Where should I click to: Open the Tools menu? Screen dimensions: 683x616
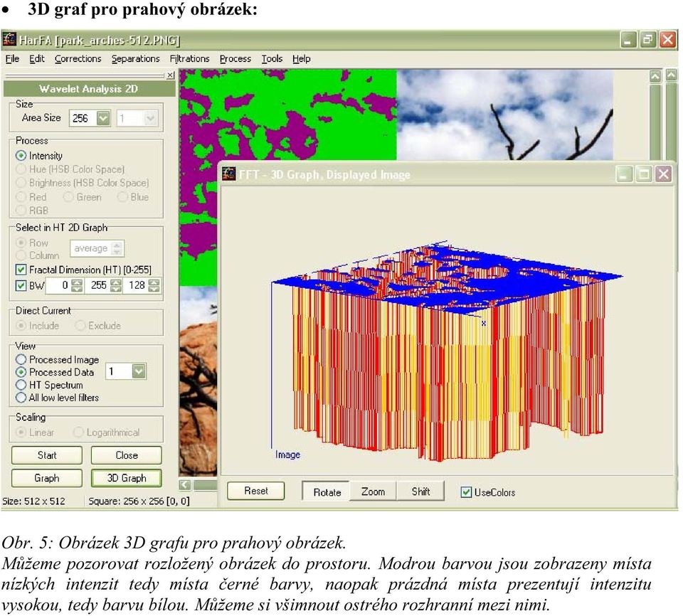pyautogui.click(x=272, y=58)
